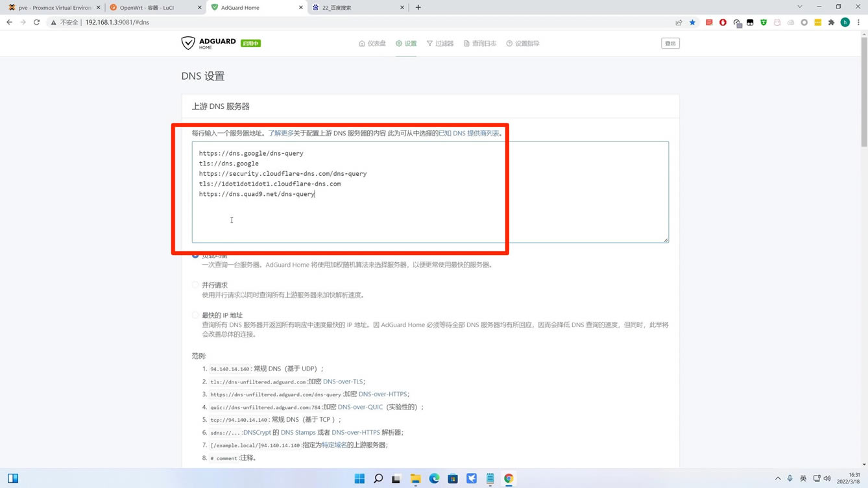
Task: Go forward in browser history
Action: [x=23, y=22]
